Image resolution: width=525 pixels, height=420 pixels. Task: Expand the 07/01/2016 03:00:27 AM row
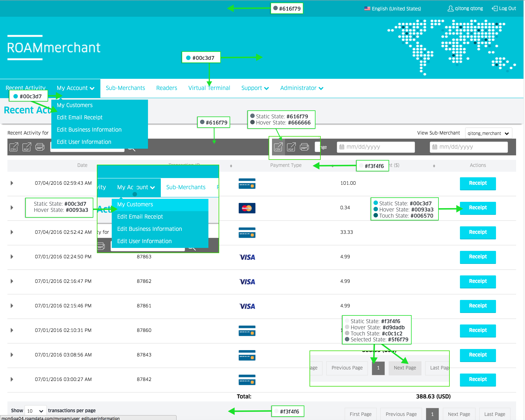pos(12,379)
